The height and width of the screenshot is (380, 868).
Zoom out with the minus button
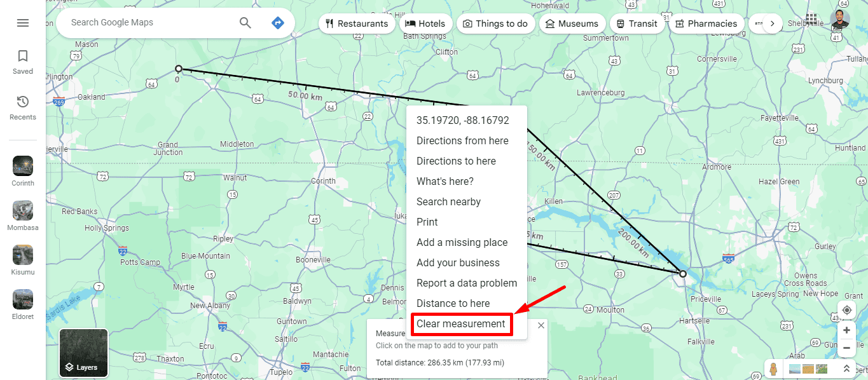pyautogui.click(x=847, y=348)
